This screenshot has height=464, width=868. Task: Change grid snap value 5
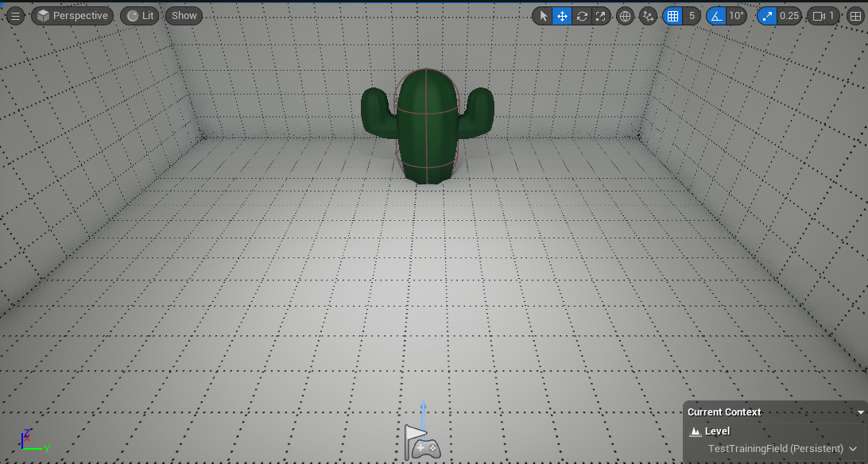(x=692, y=16)
